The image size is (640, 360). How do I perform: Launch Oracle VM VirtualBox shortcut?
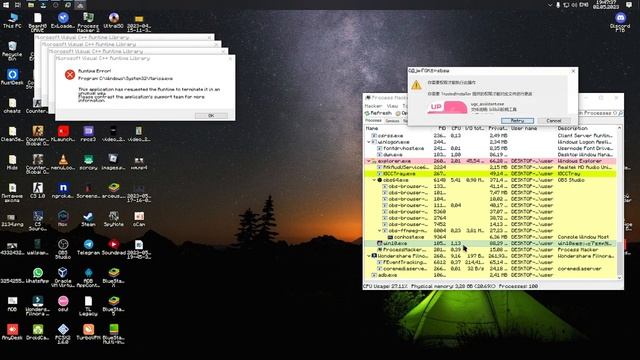click(x=63, y=277)
